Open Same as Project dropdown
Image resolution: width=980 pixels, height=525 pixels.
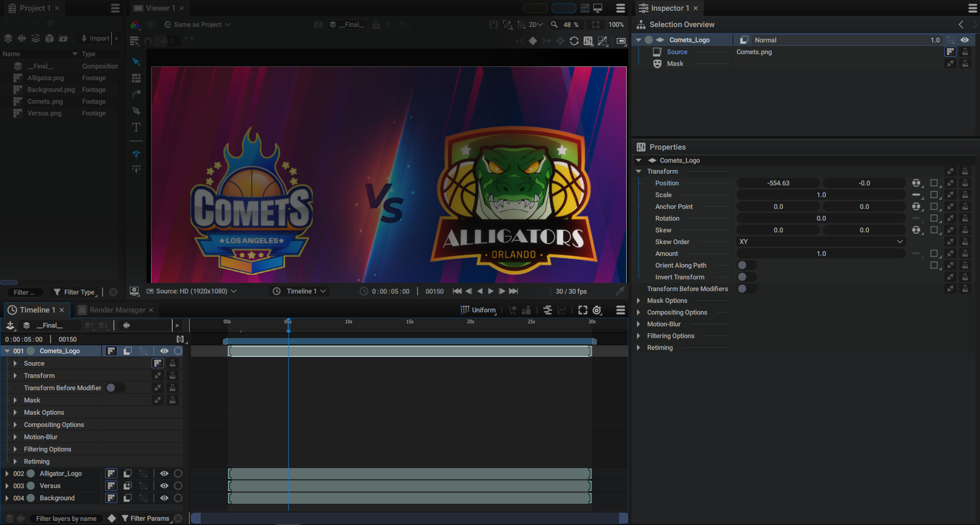pos(198,25)
